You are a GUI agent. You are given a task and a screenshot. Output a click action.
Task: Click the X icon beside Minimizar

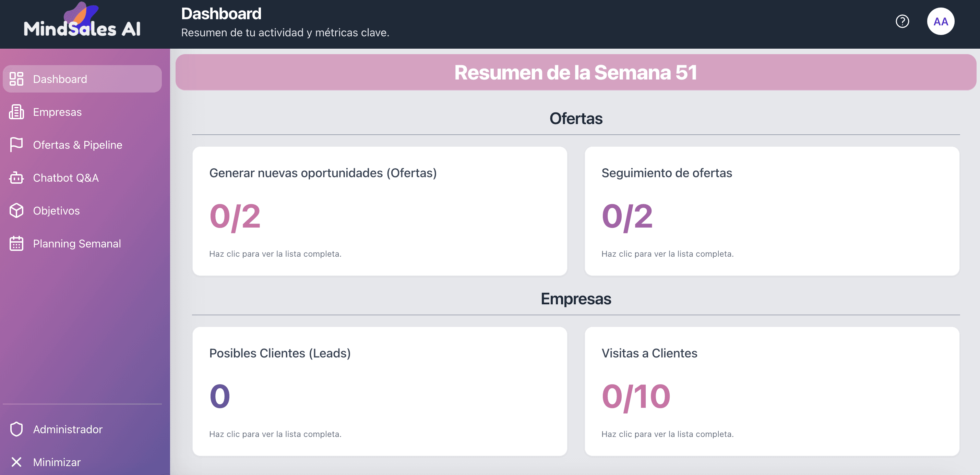click(16, 462)
